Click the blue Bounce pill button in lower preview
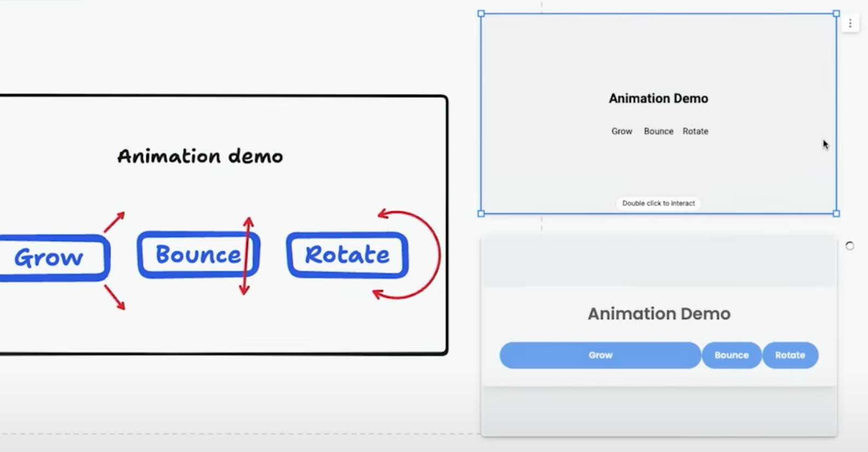 pos(732,355)
